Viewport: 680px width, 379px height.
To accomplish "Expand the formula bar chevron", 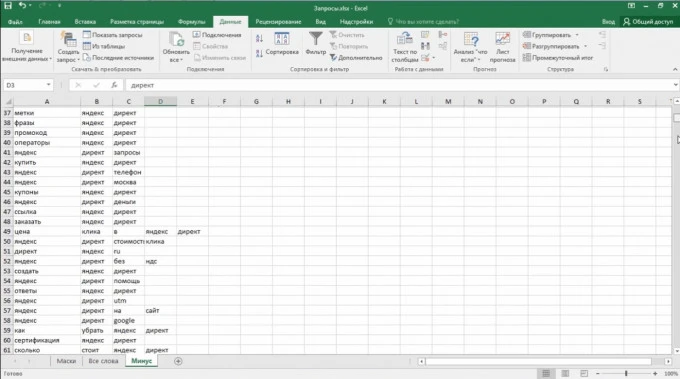I will point(675,85).
